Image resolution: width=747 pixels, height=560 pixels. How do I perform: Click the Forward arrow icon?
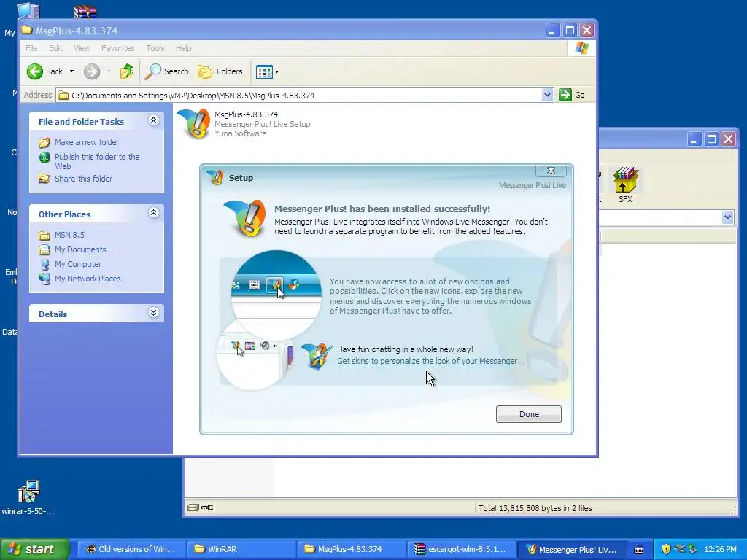tap(92, 71)
